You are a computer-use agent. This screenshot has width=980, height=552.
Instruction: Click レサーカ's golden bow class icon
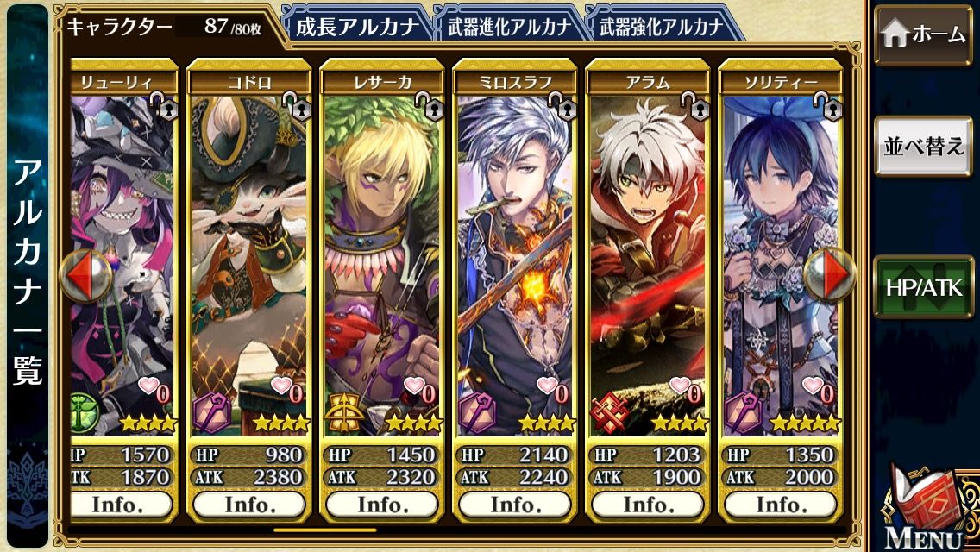coord(343,412)
